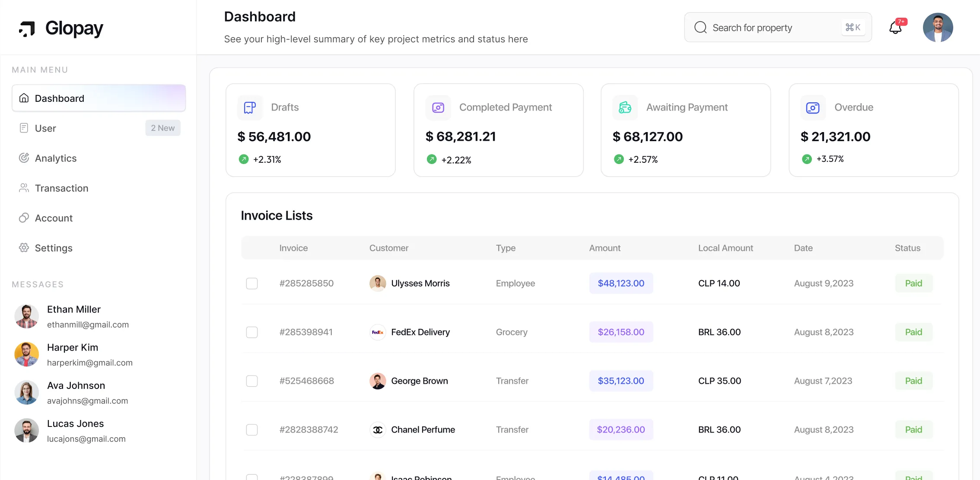Click the Glopay logo icon
Screen dimensions: 980x480
(x=27, y=29)
